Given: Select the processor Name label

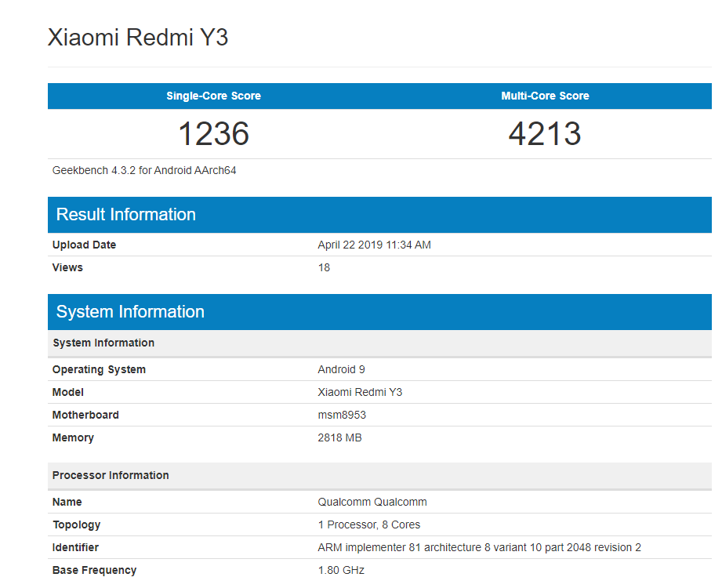Looking at the screenshot, I should point(67,502).
